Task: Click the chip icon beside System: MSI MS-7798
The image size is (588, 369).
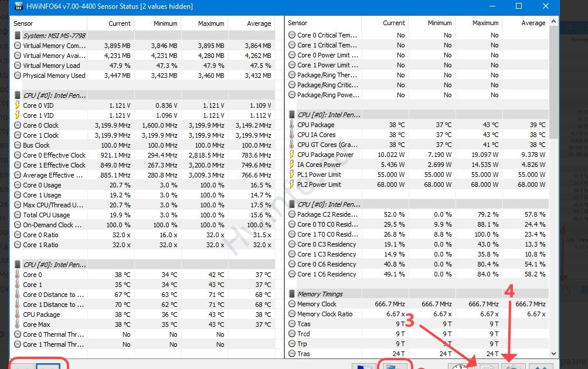Action: [17, 36]
